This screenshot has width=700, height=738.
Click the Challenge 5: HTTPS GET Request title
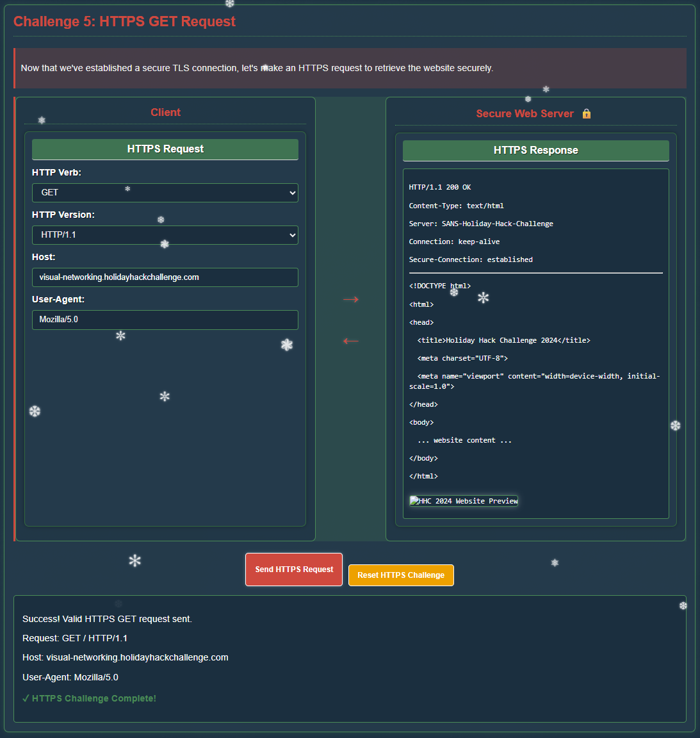click(124, 21)
